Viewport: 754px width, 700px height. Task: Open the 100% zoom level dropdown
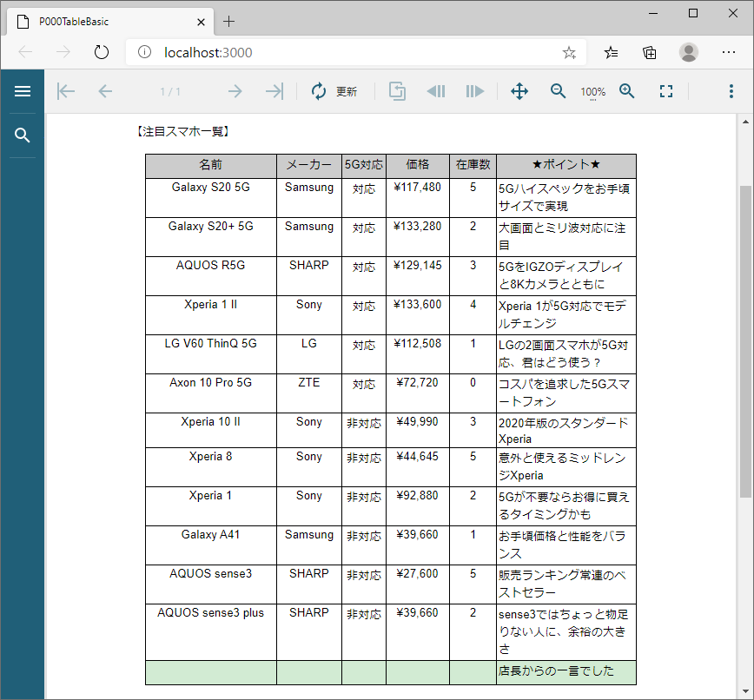pos(593,92)
